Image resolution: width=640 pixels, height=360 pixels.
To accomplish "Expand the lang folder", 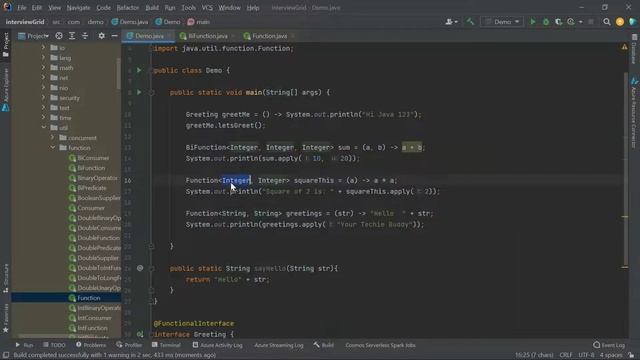I will tap(44, 58).
